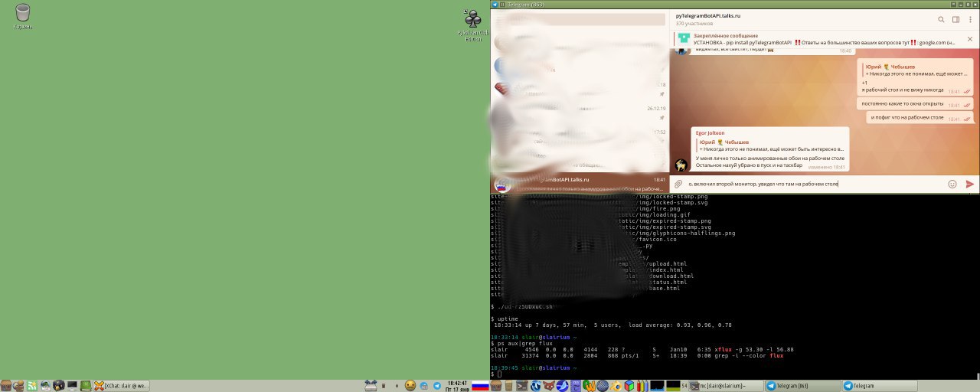Click Egor Joltvon's avatar in the chat
980x392 pixels.
pyautogui.click(x=680, y=165)
